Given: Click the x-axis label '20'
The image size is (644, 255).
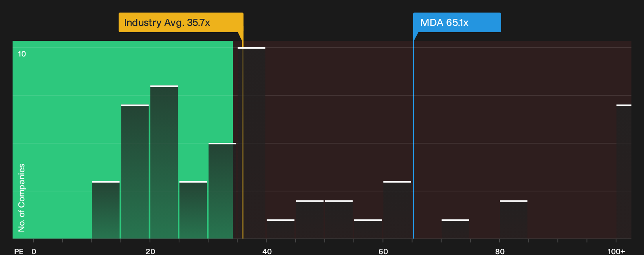Looking at the screenshot, I should pyautogui.click(x=150, y=251).
